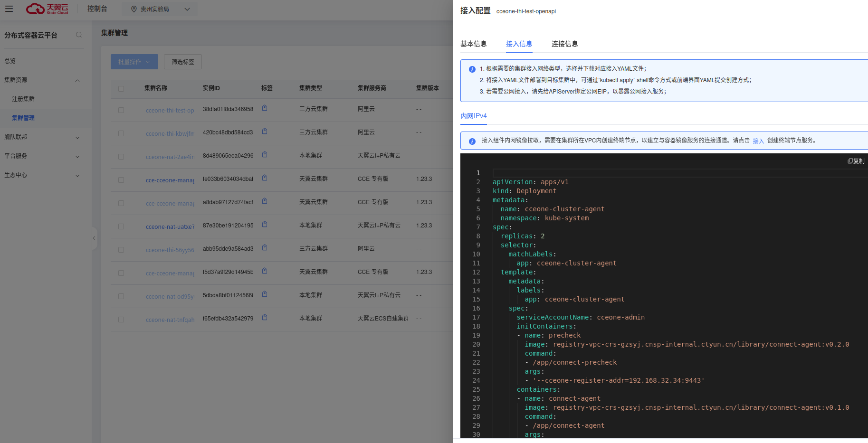Screen dimensions: 868x443
Task: Check the box for cceone-thi-kbwjfm row
Action: click(x=121, y=133)
